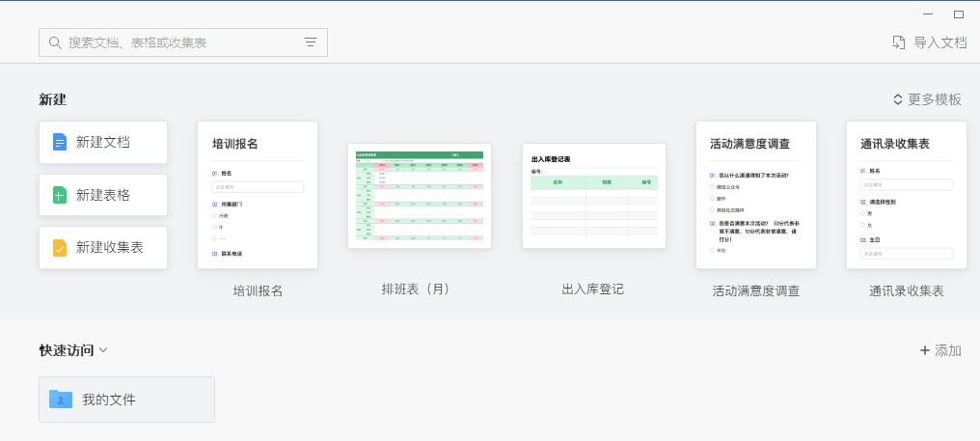The height and width of the screenshot is (441, 980).
Task: Click the 培训报名 caption below the template
Action: (258, 290)
